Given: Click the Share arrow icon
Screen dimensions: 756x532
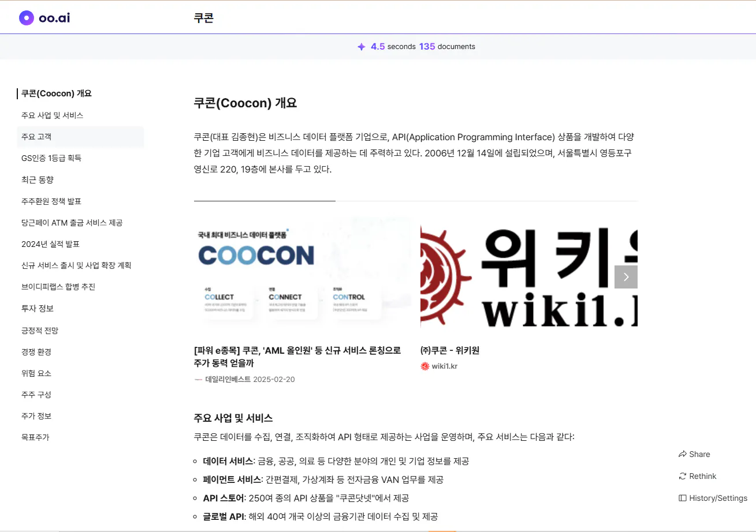Looking at the screenshot, I should (x=683, y=454).
